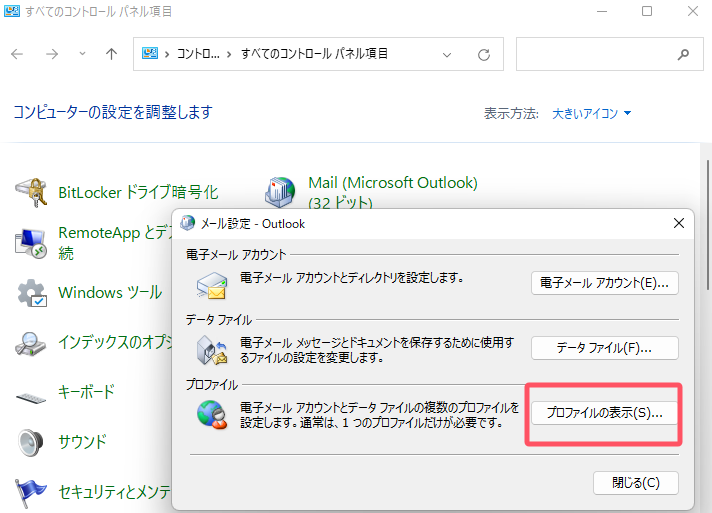Open インデックスのオプション link text

(x=115, y=342)
